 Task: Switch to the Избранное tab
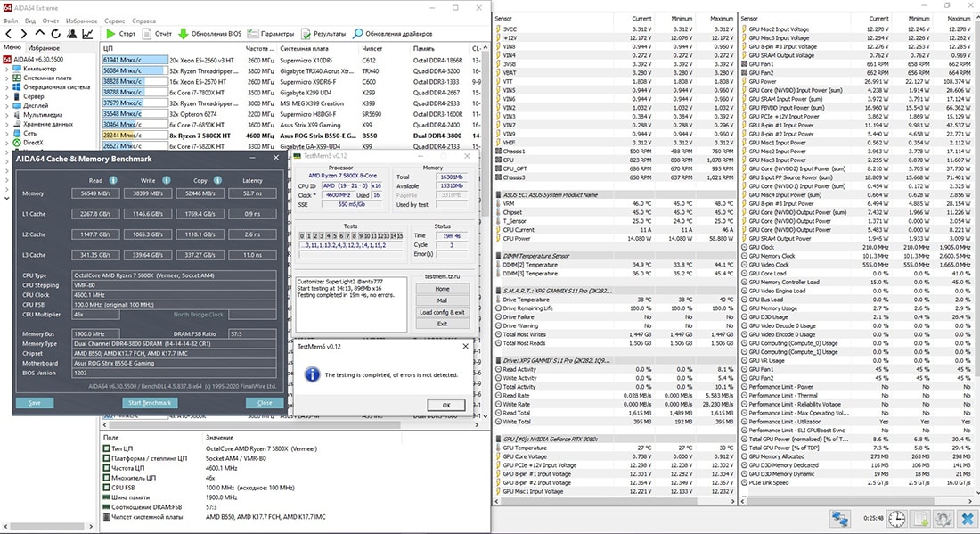(x=43, y=47)
